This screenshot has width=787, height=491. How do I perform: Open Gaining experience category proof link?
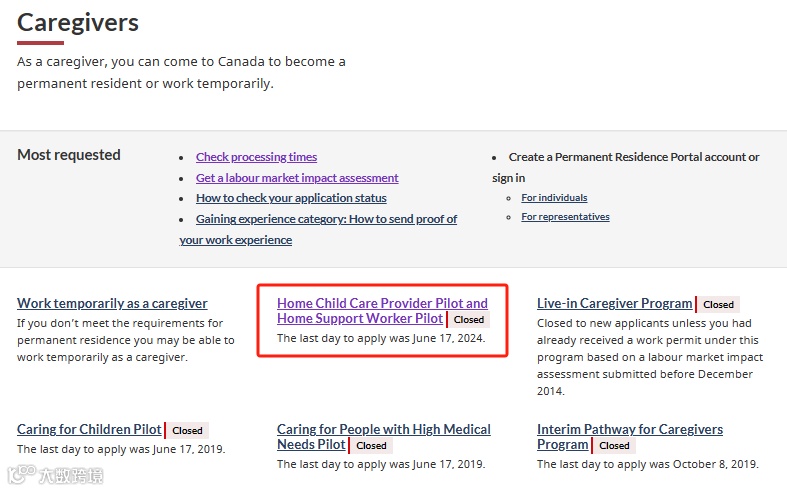click(326, 219)
